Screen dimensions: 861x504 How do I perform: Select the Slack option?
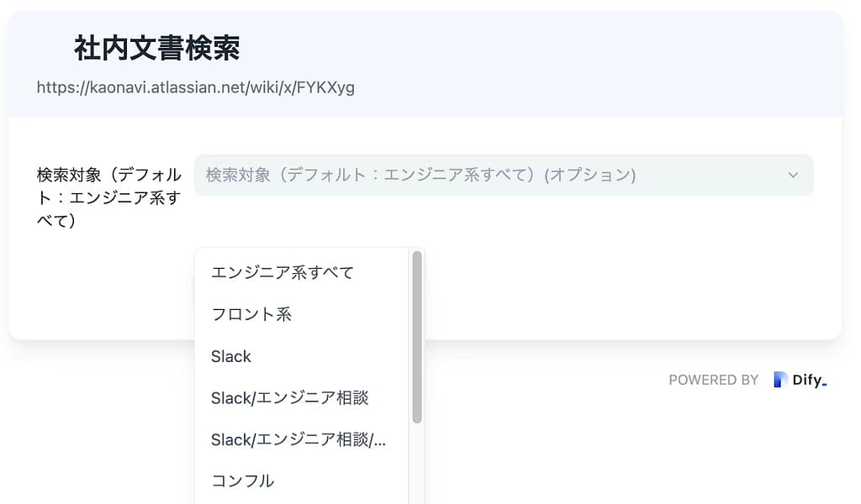tap(231, 356)
